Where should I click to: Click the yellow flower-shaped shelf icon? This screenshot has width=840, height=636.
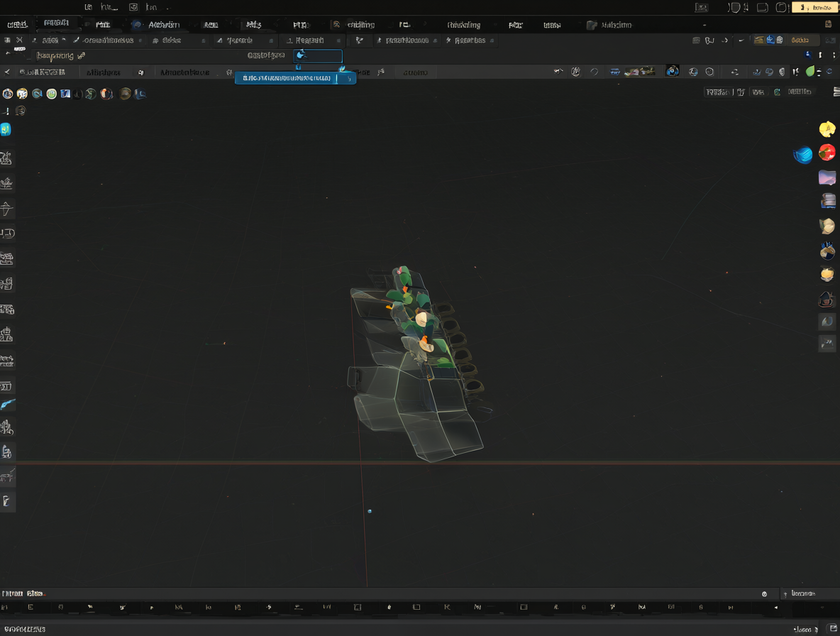(x=827, y=129)
